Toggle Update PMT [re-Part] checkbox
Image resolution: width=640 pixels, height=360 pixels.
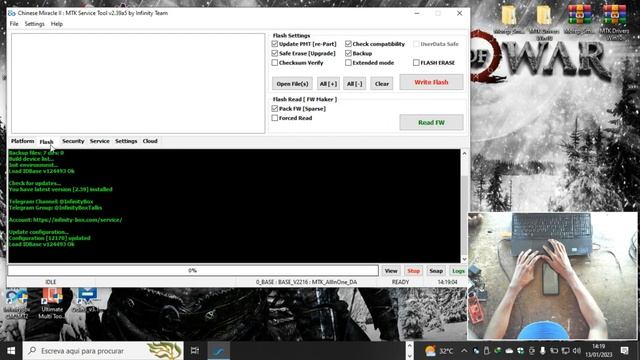[x=275, y=44]
